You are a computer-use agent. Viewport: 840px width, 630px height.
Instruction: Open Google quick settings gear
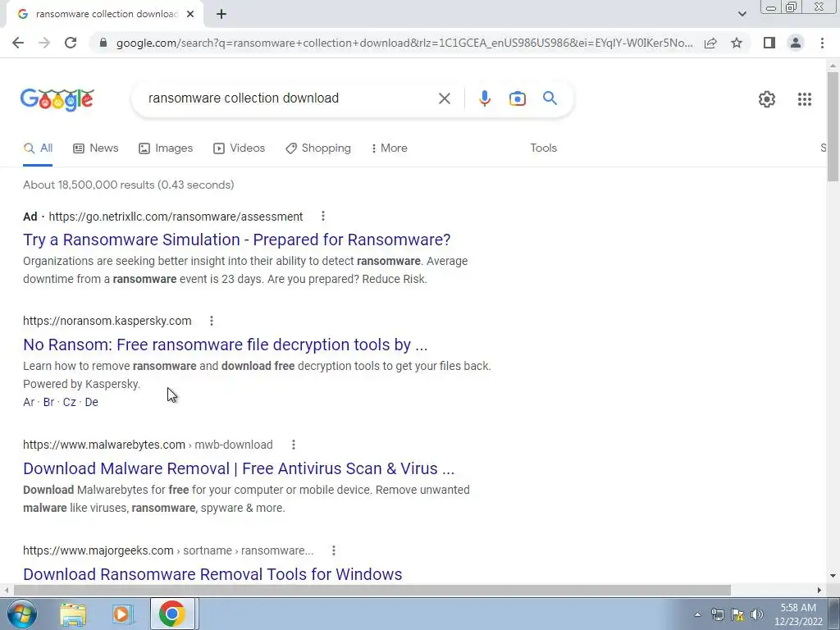pyautogui.click(x=767, y=99)
